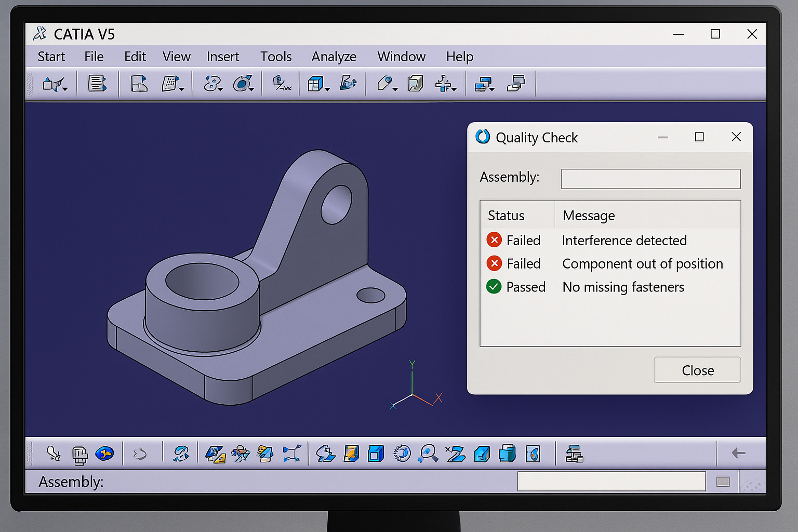The width and height of the screenshot is (798, 532).
Task: Click the Isometric view cube icon
Action: coord(376,454)
